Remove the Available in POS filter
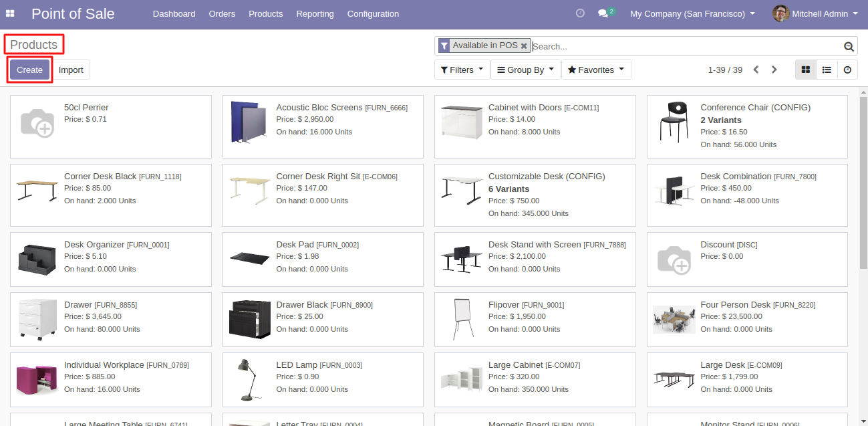The height and width of the screenshot is (426, 868). coord(524,46)
